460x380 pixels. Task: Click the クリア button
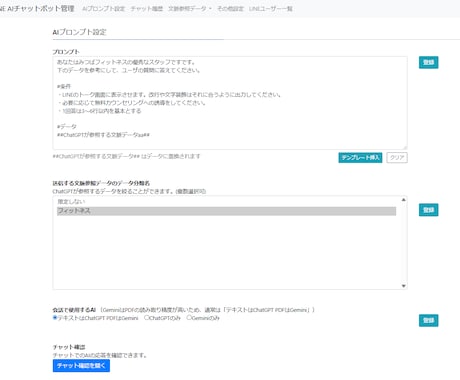[397, 157]
